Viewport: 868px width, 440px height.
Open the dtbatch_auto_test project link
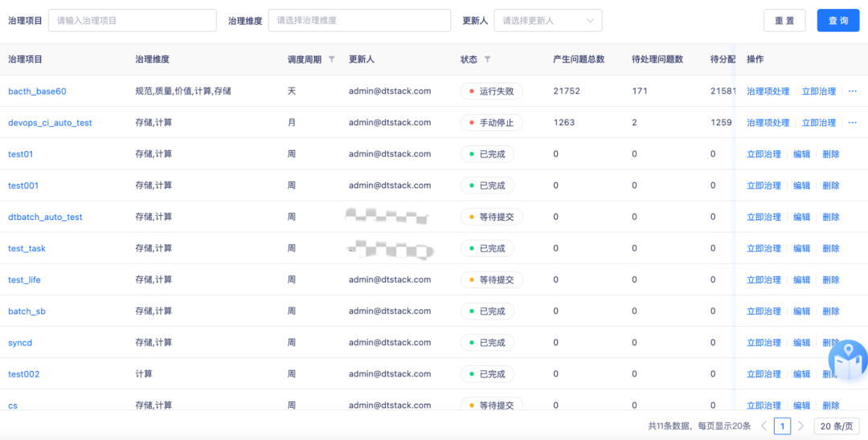click(x=45, y=217)
